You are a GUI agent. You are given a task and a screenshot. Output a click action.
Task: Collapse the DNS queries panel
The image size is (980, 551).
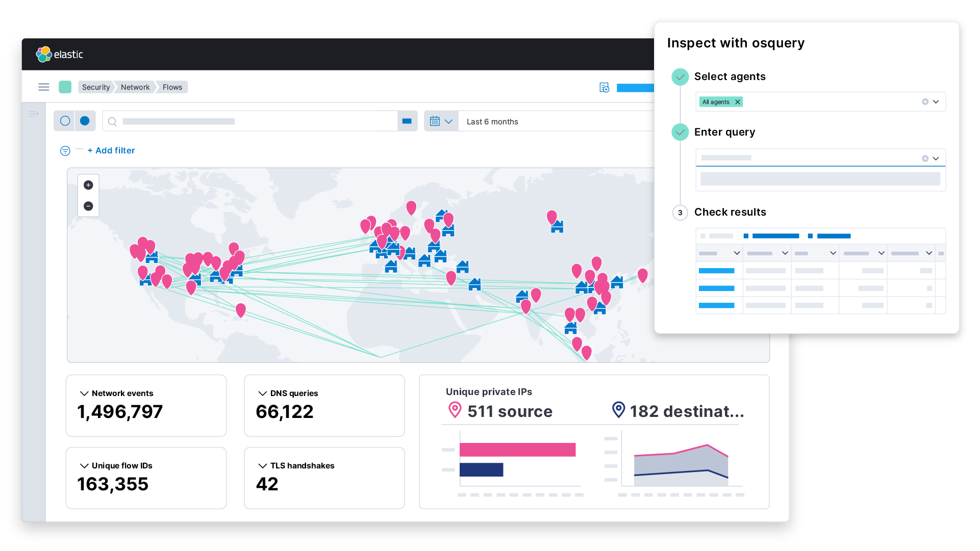pos(263,393)
